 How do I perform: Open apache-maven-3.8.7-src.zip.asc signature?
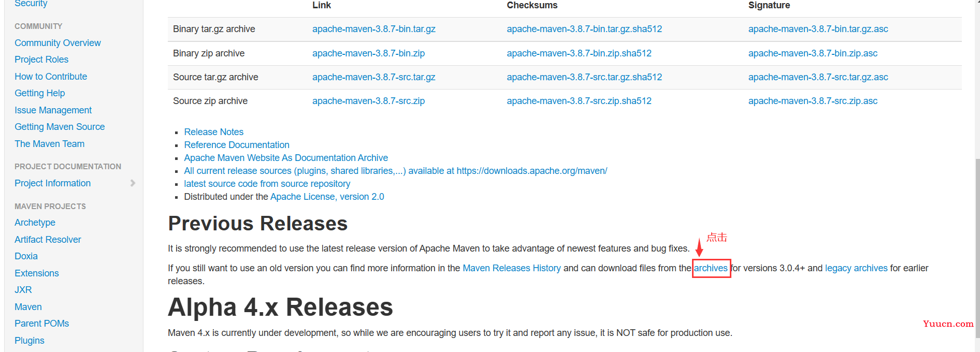coord(813,101)
